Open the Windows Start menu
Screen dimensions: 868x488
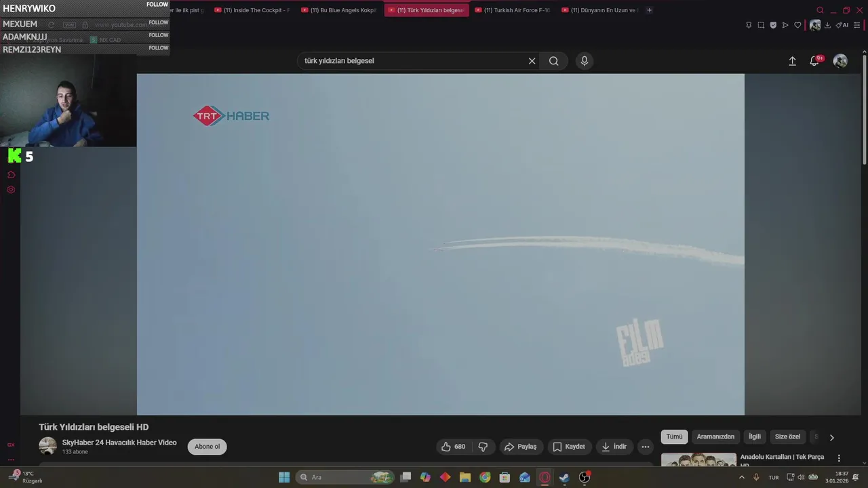coord(284,477)
